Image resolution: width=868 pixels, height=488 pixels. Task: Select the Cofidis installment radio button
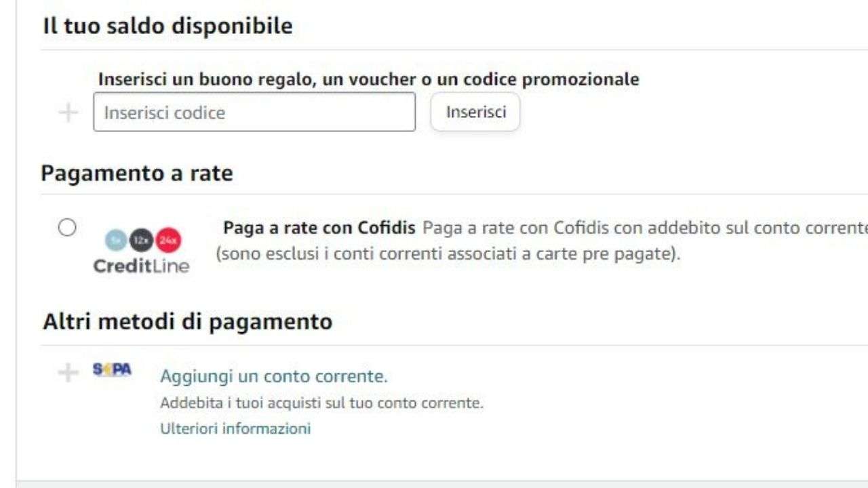click(67, 228)
